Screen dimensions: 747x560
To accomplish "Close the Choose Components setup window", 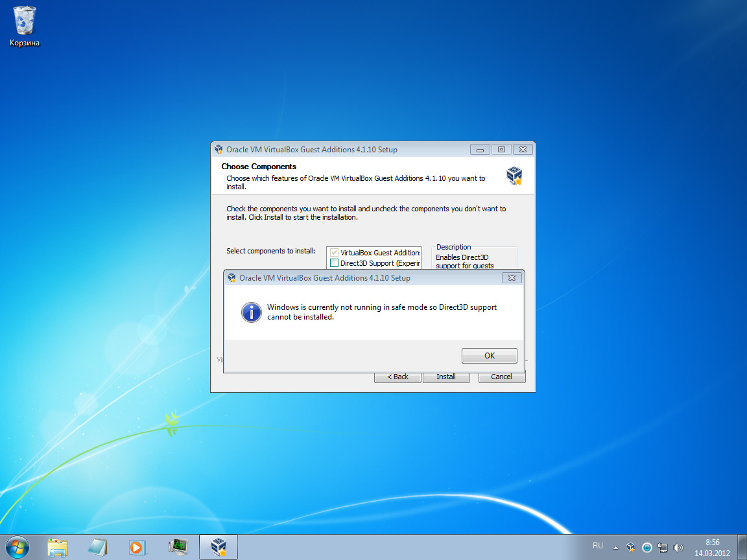I will click(x=523, y=150).
